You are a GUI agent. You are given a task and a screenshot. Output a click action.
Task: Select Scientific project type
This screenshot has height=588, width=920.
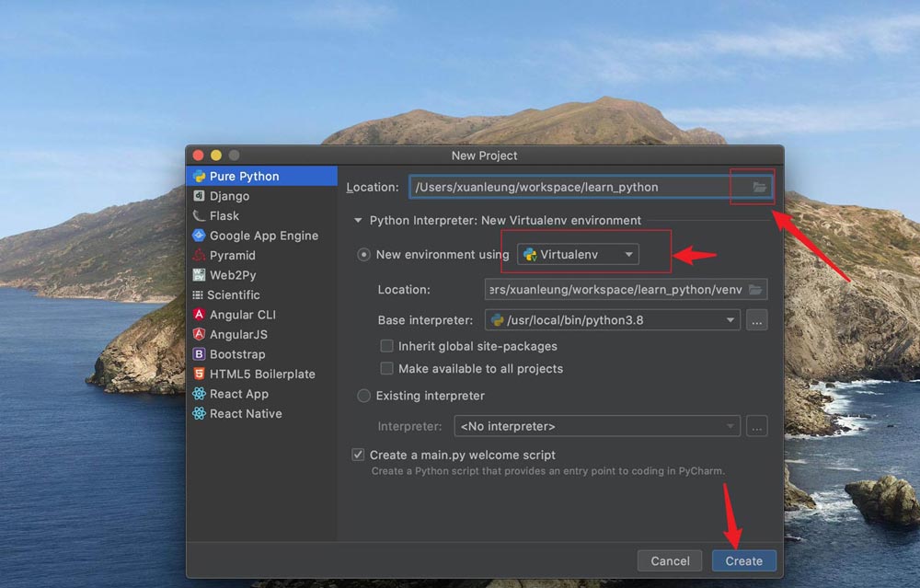(x=261, y=295)
